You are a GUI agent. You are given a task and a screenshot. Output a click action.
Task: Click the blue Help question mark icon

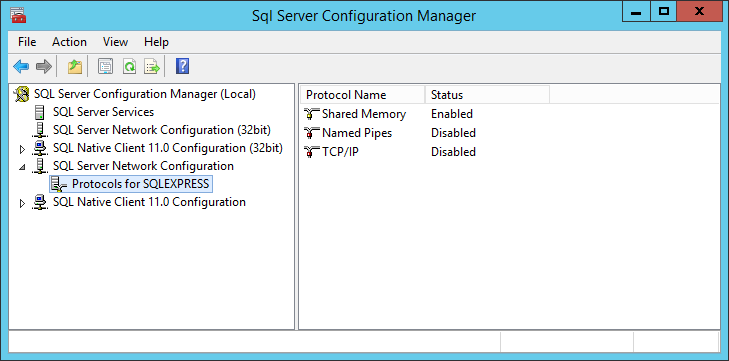point(182,67)
